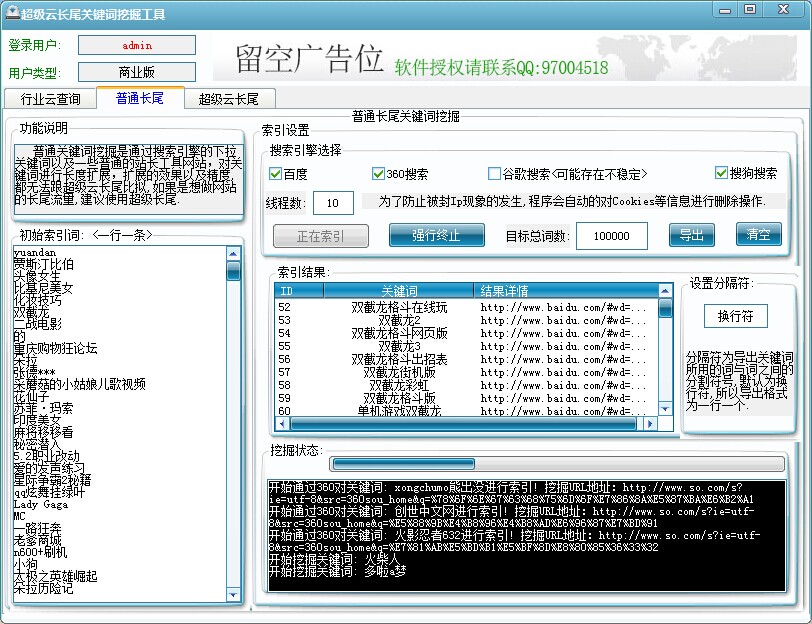Click the ID column header
The width and height of the screenshot is (812, 624).
tap(299, 291)
